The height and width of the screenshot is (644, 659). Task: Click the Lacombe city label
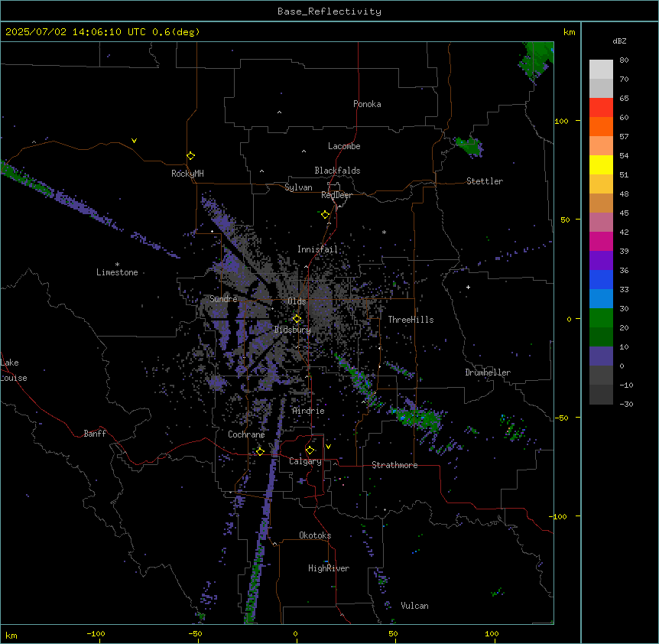click(x=344, y=146)
